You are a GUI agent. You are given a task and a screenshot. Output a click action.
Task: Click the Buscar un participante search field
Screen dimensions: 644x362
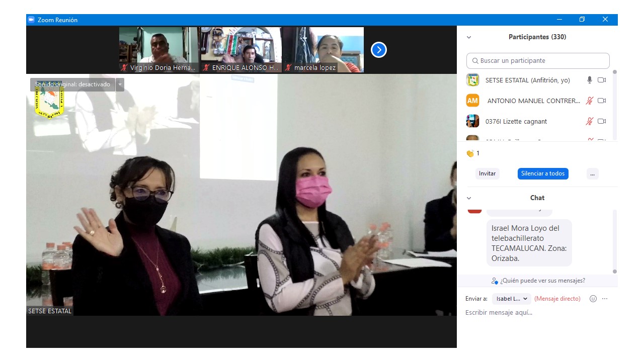click(538, 61)
